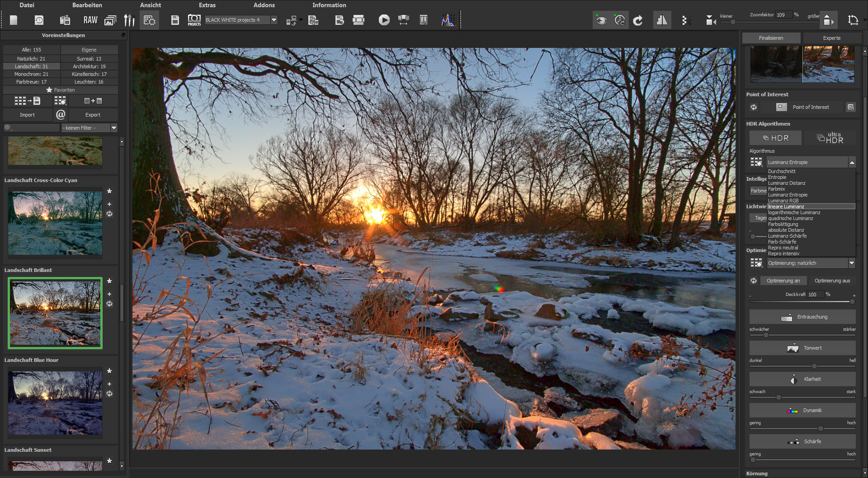Screen dimensions: 868x478
Task: Toggle the real-time preview eye icon
Action: point(601,20)
